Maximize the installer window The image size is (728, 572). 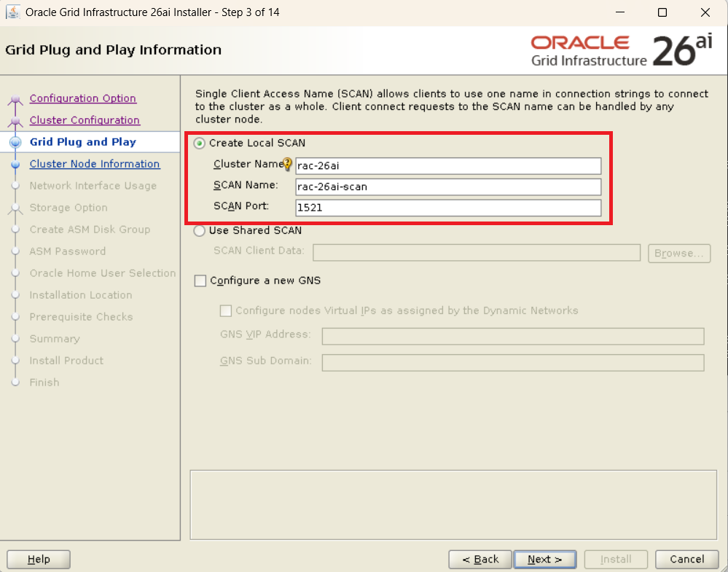662,12
